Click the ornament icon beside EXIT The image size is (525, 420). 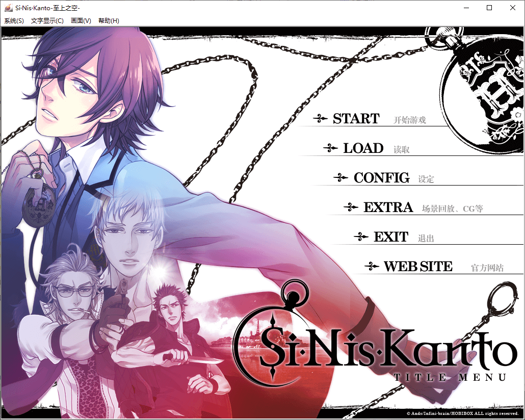pos(361,237)
